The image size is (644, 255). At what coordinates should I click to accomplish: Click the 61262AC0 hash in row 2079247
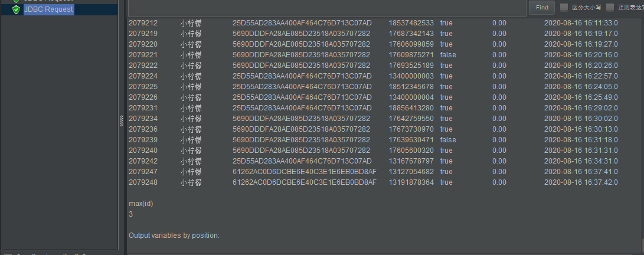(x=304, y=172)
